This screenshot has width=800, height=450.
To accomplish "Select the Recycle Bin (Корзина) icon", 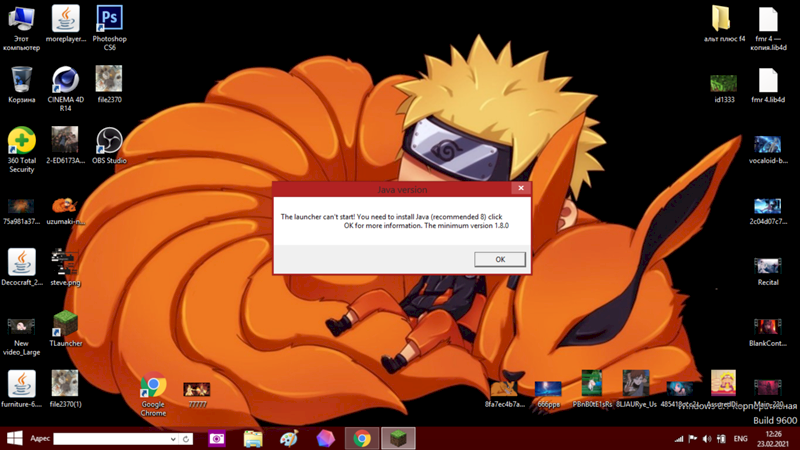I will click(21, 80).
